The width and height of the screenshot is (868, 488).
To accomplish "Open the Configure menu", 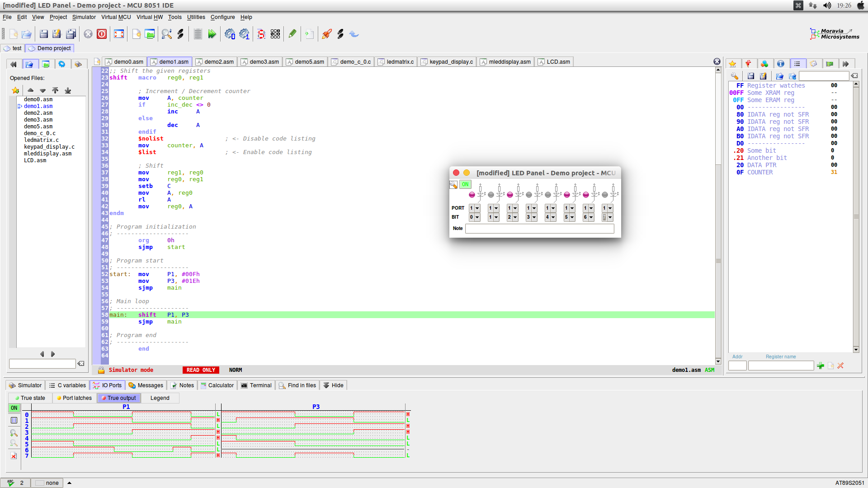I will click(222, 17).
